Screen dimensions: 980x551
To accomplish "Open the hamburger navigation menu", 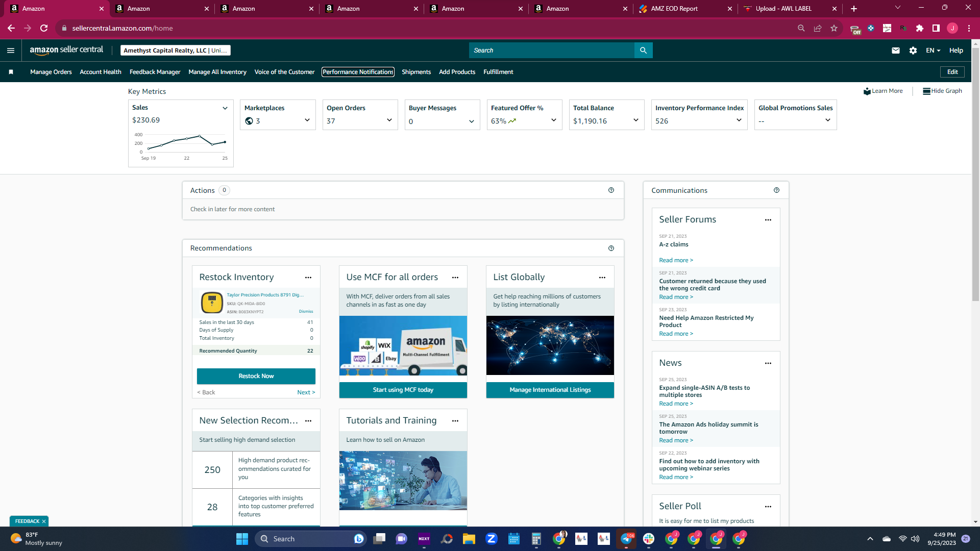I will (11, 51).
